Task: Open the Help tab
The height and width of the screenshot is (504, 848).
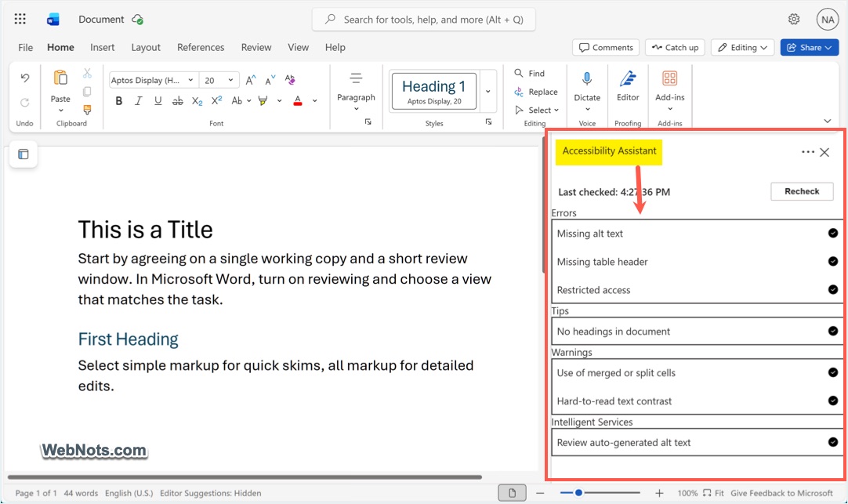Action: [335, 48]
